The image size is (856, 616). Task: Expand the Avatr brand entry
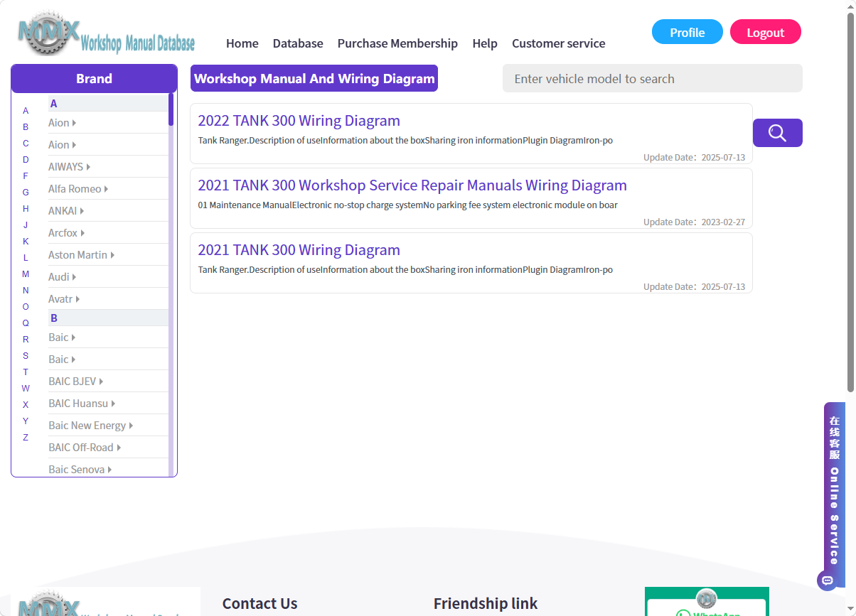pos(64,299)
